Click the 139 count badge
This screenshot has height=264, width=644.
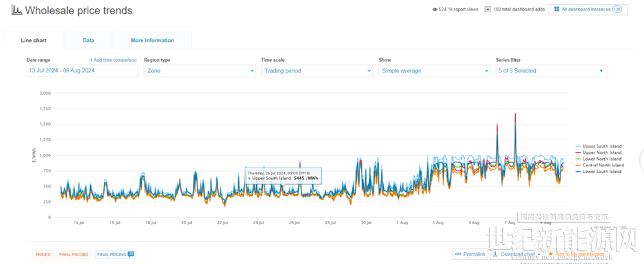point(617,10)
